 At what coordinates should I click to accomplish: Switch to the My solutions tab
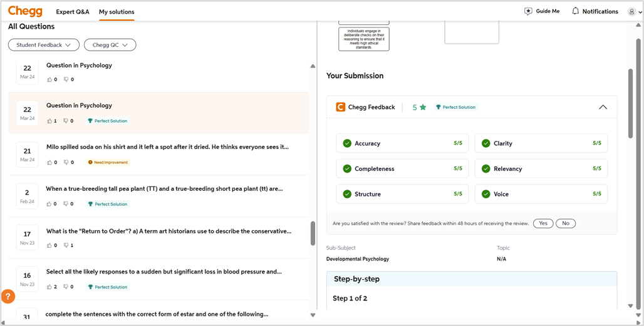tap(117, 12)
